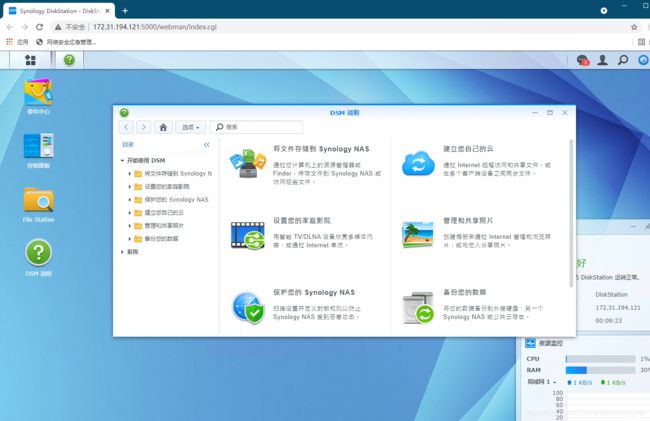Click the 搜索 field in help window
The image size is (650, 421).
coord(256,127)
